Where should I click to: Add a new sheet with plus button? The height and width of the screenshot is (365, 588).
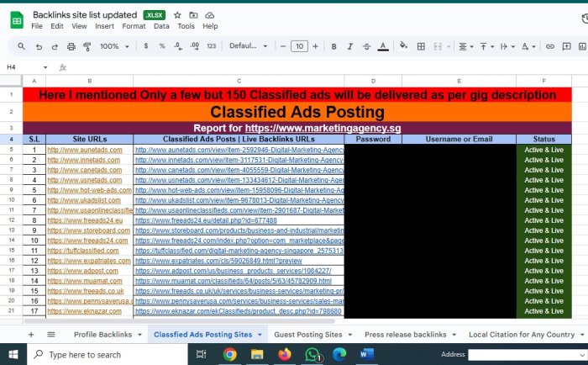pyautogui.click(x=31, y=334)
